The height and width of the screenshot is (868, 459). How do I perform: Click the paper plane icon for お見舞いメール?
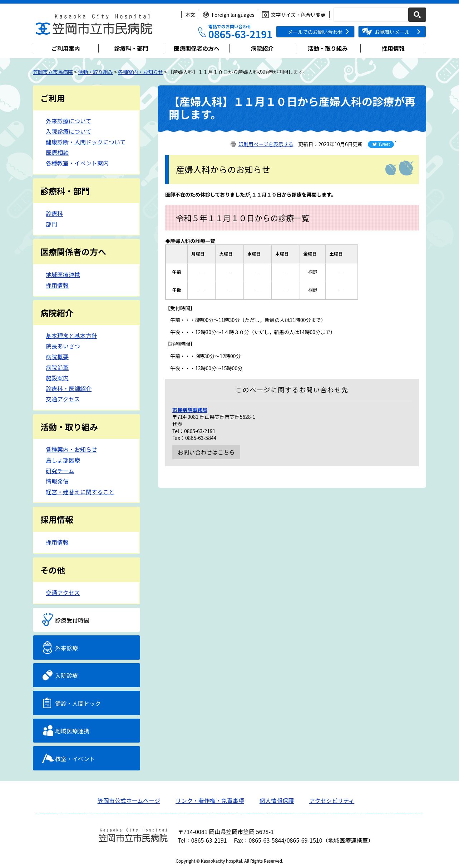point(367,31)
